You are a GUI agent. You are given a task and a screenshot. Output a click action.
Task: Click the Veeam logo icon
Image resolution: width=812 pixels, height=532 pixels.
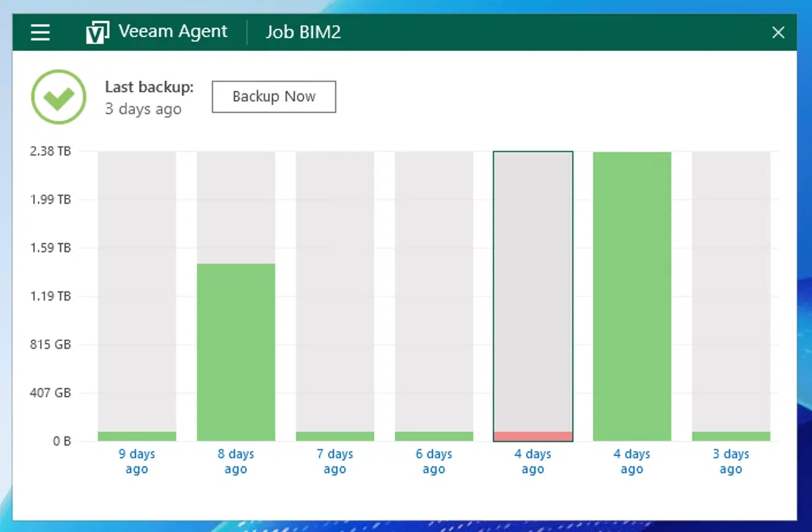(x=97, y=32)
